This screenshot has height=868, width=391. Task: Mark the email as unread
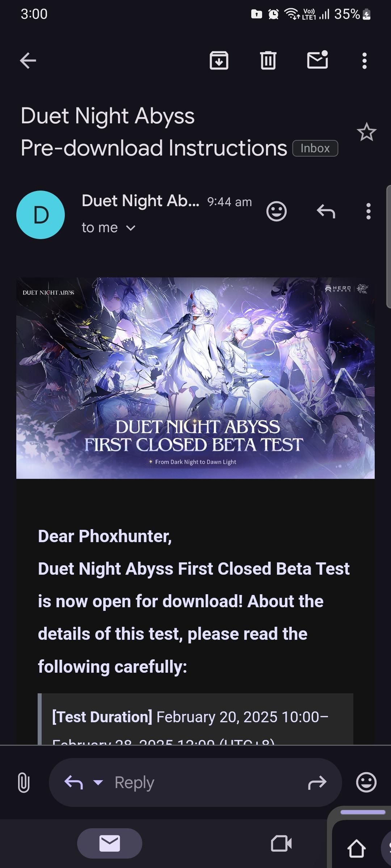(318, 60)
